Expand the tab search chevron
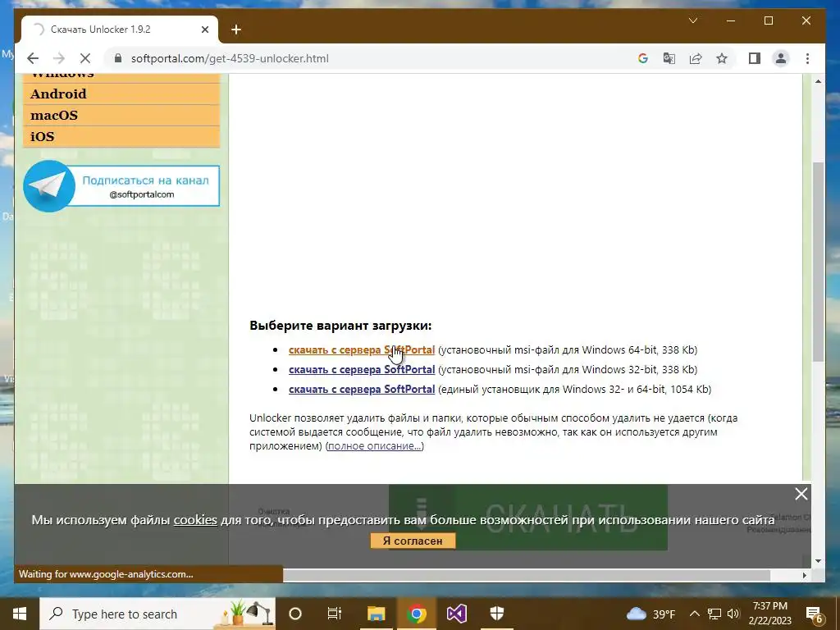The image size is (840, 630). pos(692,21)
